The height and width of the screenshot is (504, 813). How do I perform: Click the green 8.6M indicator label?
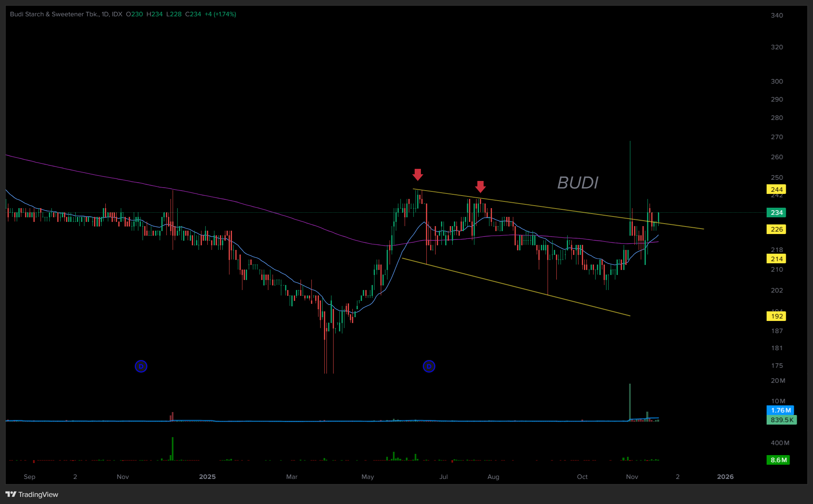(x=778, y=460)
